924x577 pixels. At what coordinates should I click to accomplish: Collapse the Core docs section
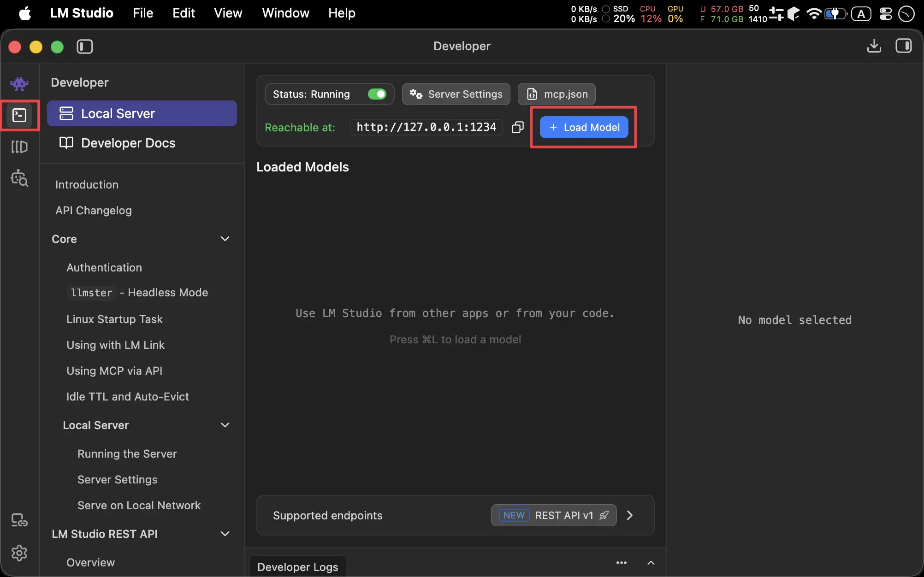tap(225, 239)
